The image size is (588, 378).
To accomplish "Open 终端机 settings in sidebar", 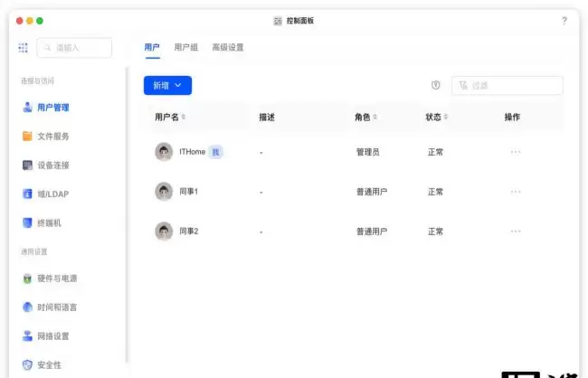I will click(x=42, y=222).
